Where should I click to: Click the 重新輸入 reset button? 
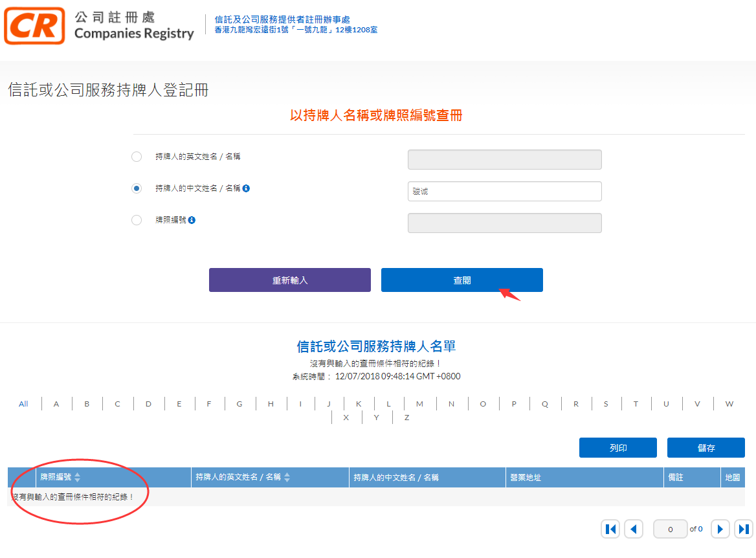click(x=289, y=280)
